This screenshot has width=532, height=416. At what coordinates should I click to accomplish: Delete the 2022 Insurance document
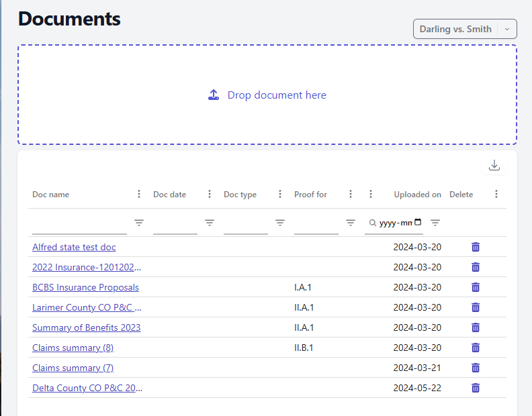click(x=476, y=267)
